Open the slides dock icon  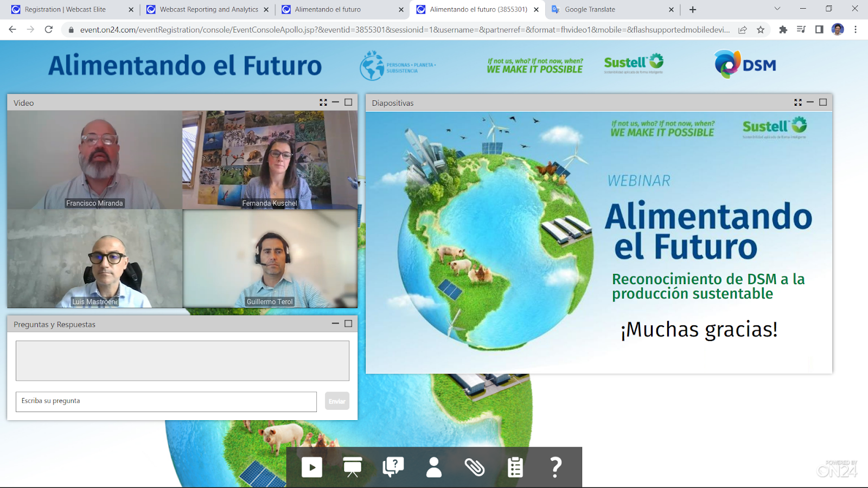(353, 467)
